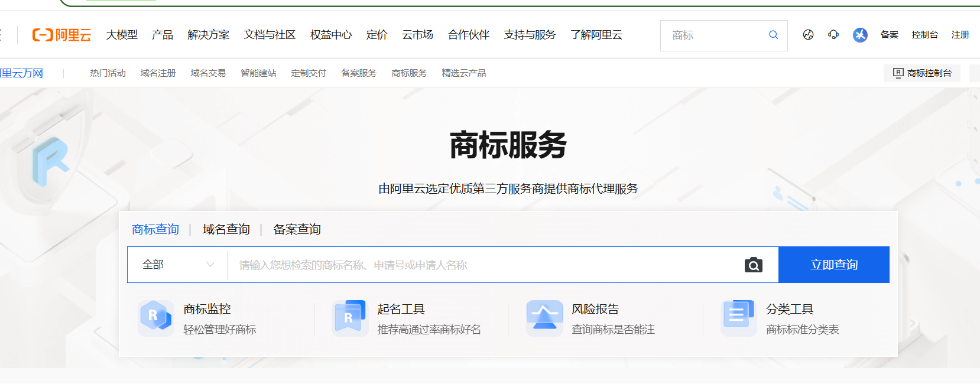This screenshot has width=980, height=384.
Task: Click the search magnifier icon in header
Action: [773, 35]
